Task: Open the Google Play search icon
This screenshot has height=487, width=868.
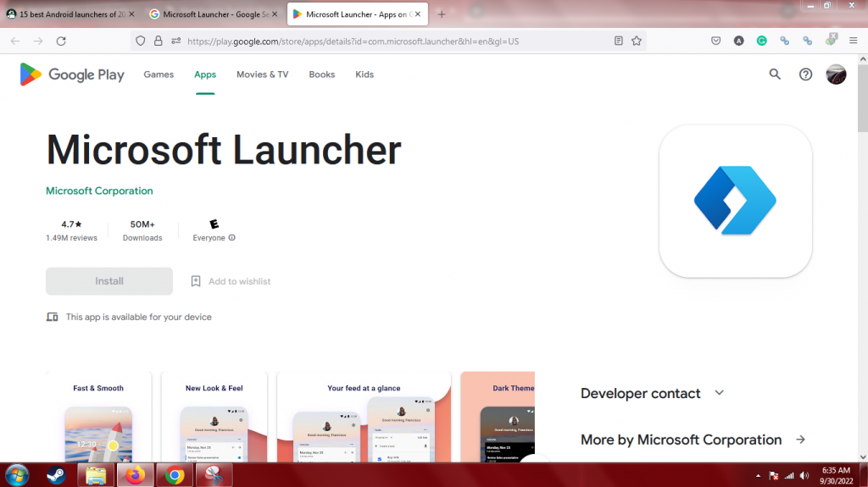Action: [775, 75]
